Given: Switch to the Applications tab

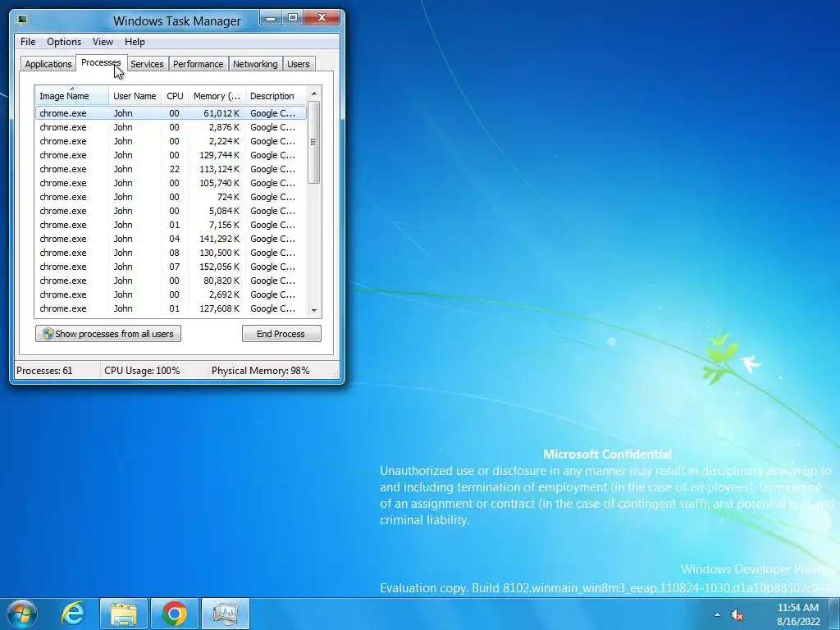Looking at the screenshot, I should pos(48,64).
